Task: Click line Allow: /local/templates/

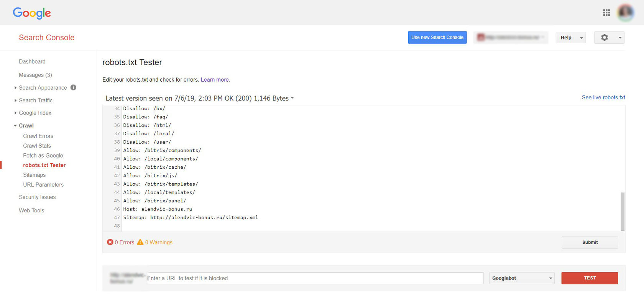Action: [x=159, y=192]
